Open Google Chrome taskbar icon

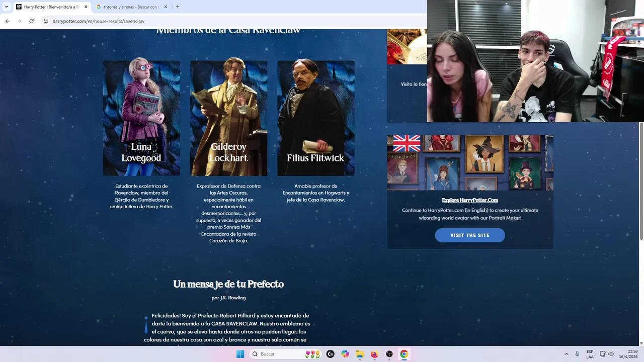(x=404, y=354)
